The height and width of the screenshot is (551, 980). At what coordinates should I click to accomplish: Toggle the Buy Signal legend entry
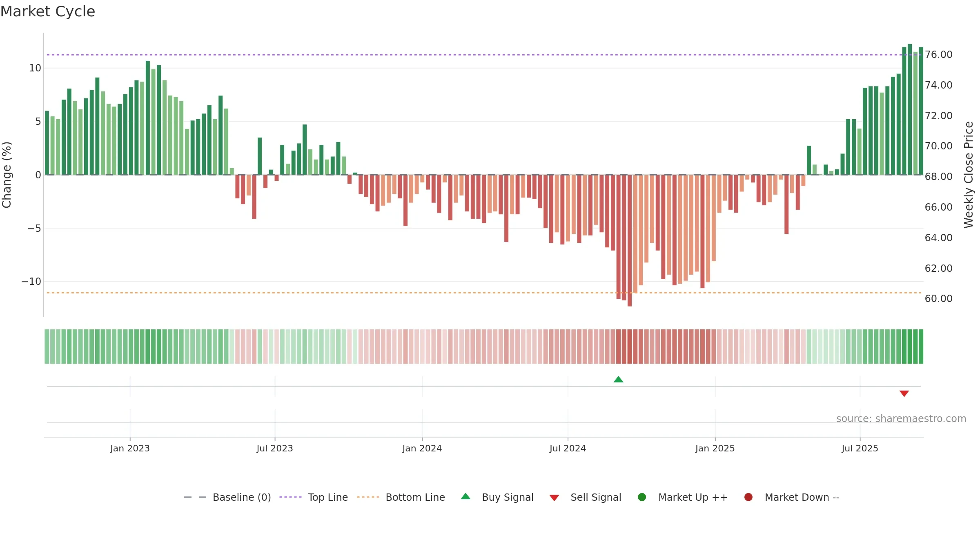coord(497,497)
